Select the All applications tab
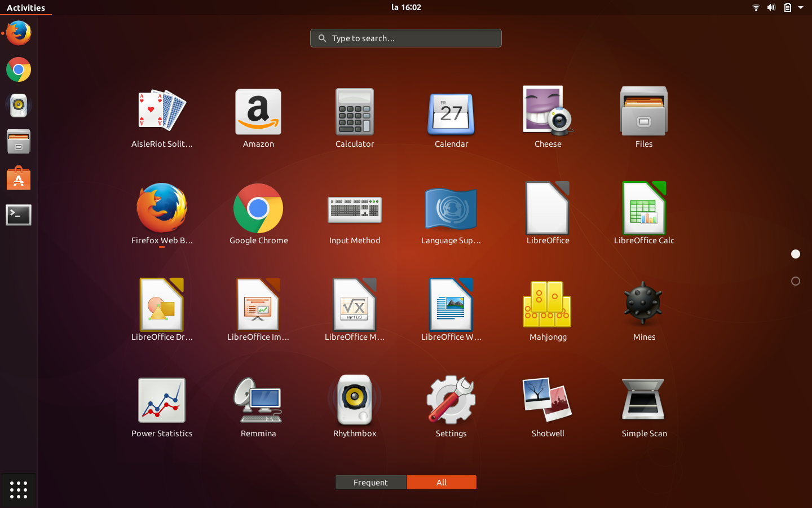The image size is (812, 508). point(442,482)
